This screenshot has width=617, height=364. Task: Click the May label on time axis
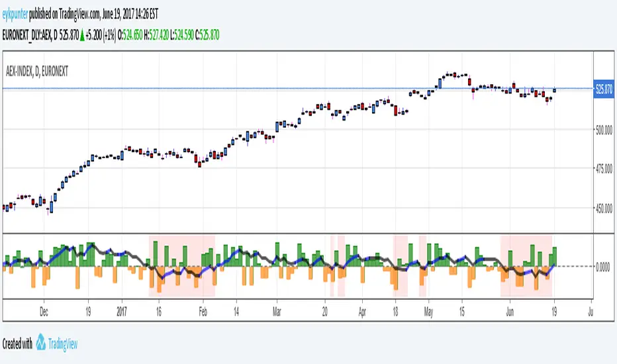click(428, 309)
